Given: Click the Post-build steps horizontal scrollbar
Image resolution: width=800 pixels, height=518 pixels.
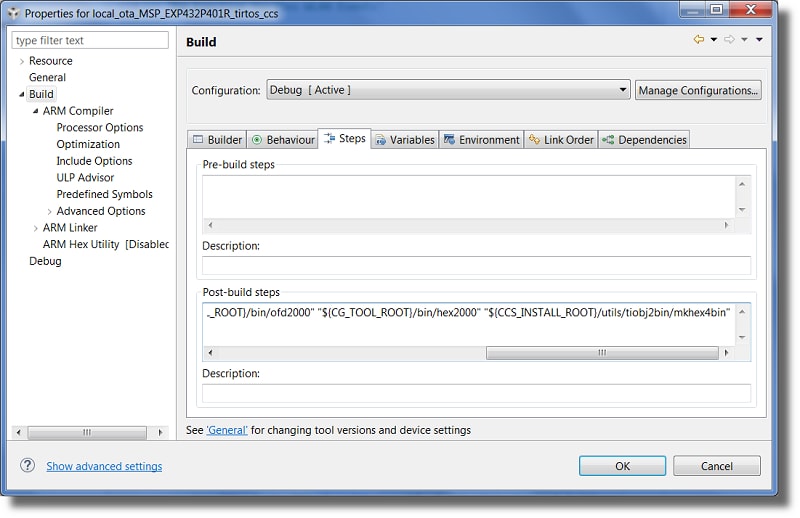Looking at the screenshot, I should 600,353.
